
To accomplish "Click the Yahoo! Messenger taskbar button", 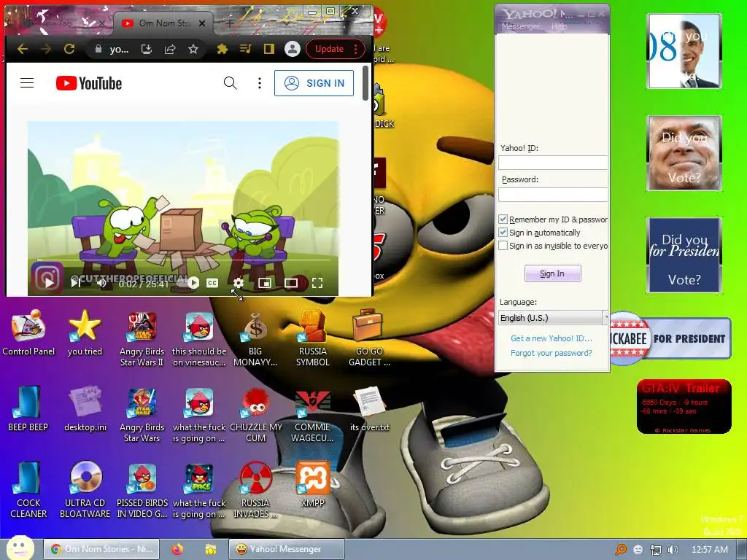I will coord(286,549).
